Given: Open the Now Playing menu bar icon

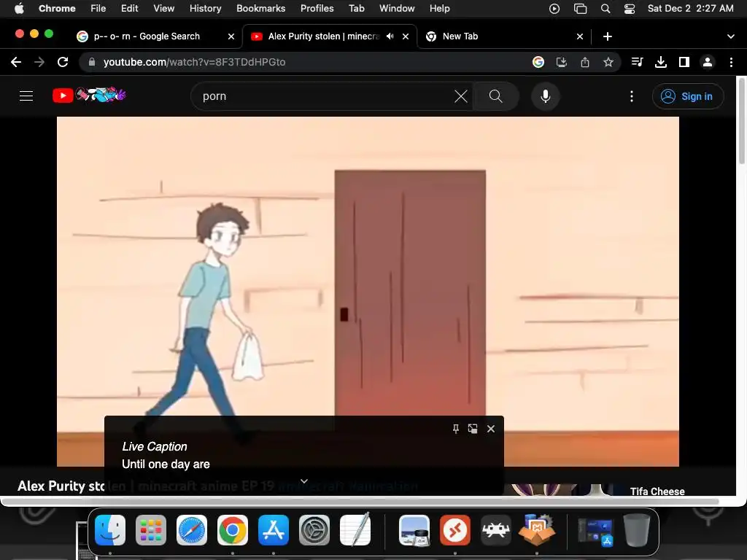Looking at the screenshot, I should (x=554, y=8).
